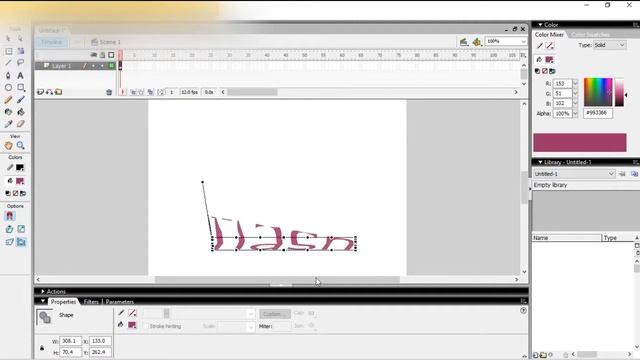Viewport: 640px width, 360px height.
Task: Toggle Layer 1 outline color square
Action: pos(111,66)
